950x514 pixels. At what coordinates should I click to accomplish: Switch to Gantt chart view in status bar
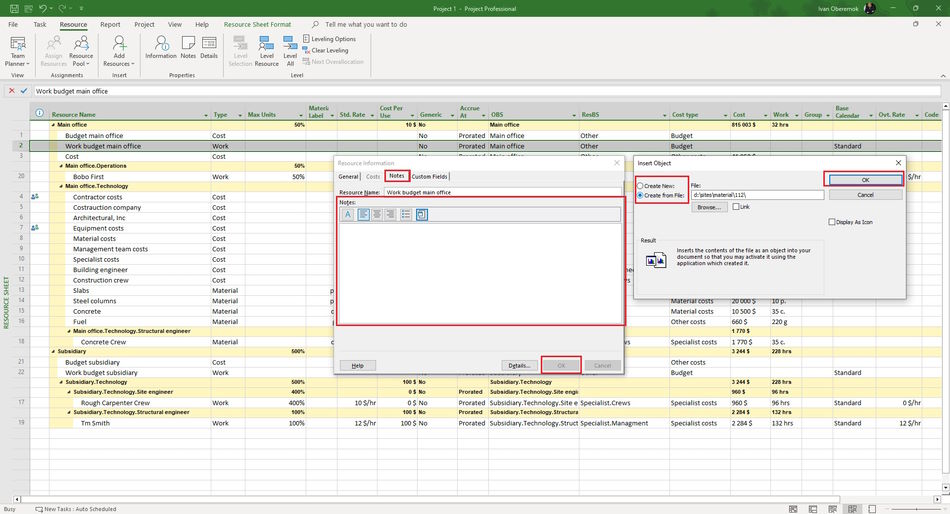pyautogui.click(x=793, y=509)
